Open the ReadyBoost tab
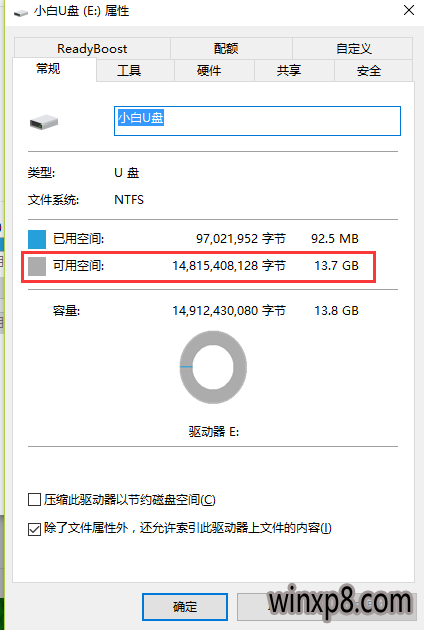Screen dimensions: 424x630 (x=92, y=49)
